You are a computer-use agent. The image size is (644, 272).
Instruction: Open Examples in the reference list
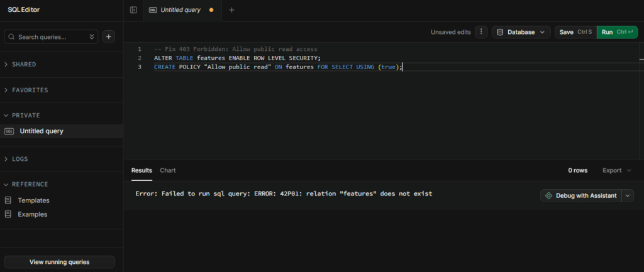tap(33, 214)
